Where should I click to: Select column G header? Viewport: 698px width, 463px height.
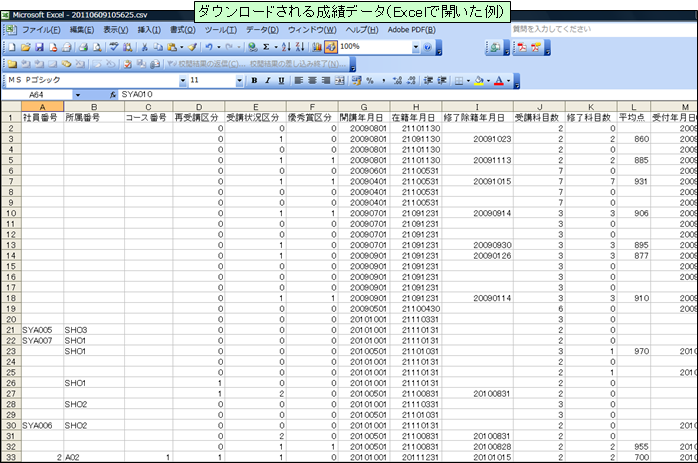[364, 107]
